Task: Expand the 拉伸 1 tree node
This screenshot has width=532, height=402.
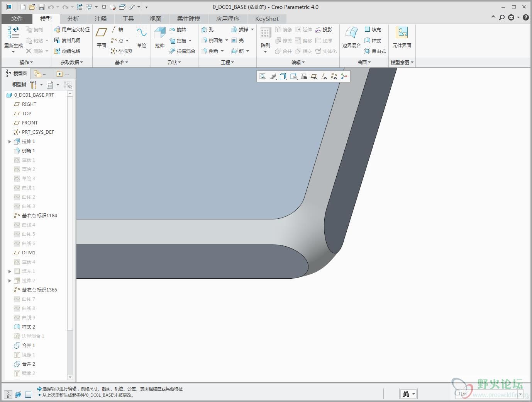Action: tap(10, 141)
